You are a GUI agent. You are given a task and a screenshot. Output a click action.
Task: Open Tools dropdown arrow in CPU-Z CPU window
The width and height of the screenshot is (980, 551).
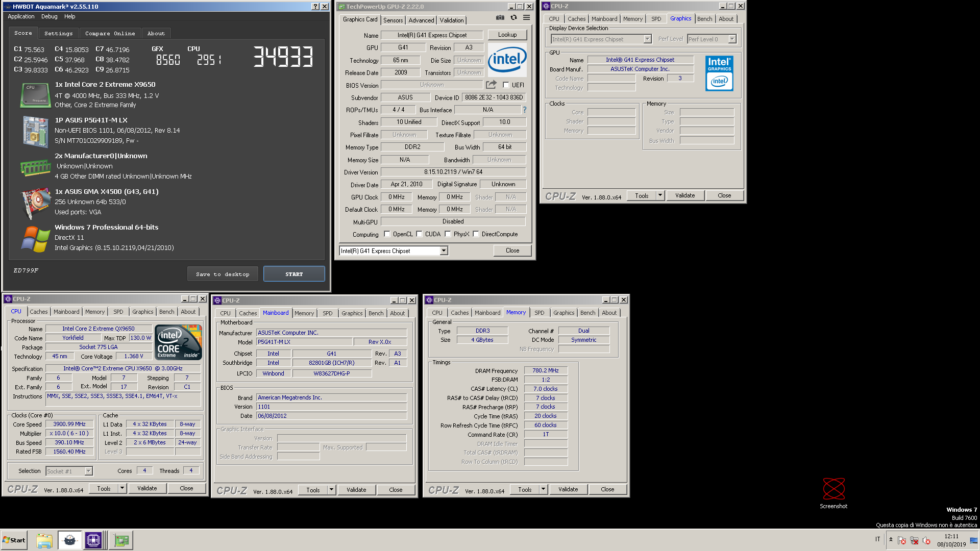pos(122,488)
